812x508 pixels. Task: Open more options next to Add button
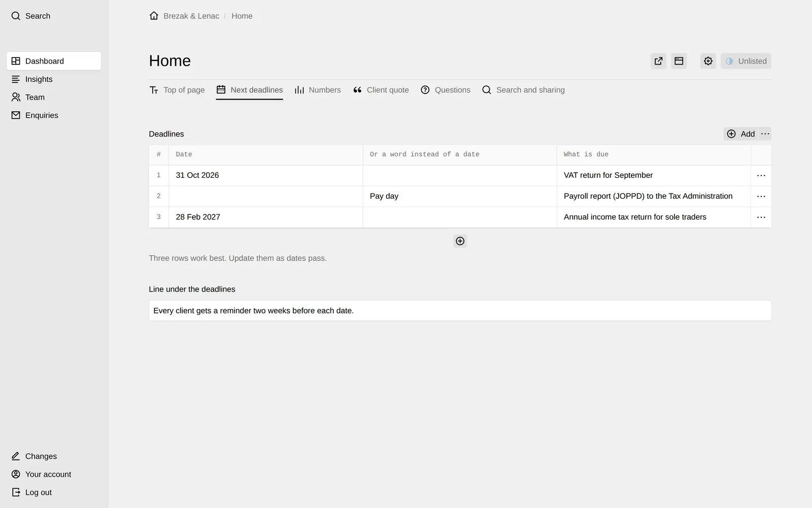click(765, 134)
